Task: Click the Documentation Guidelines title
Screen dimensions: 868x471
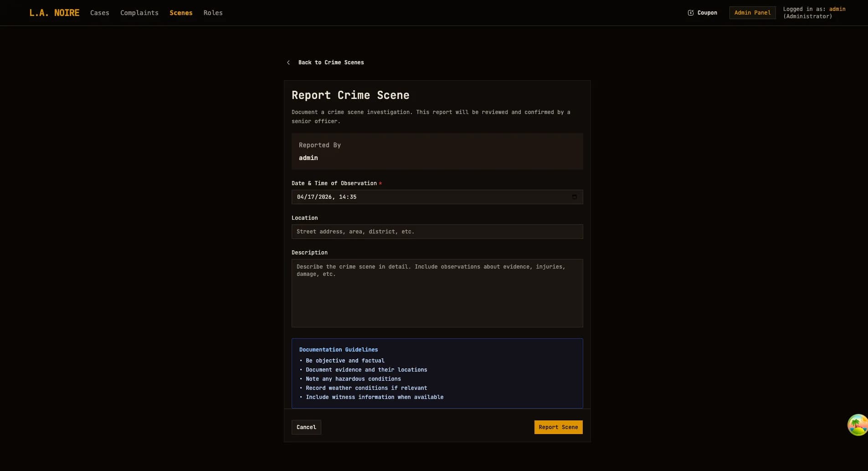Action: pyautogui.click(x=339, y=350)
